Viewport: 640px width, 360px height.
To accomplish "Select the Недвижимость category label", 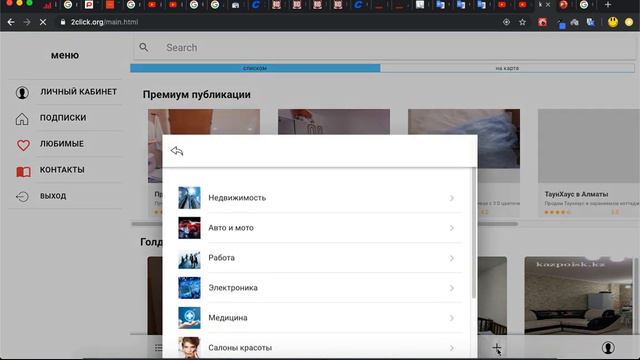I will coord(237,198).
